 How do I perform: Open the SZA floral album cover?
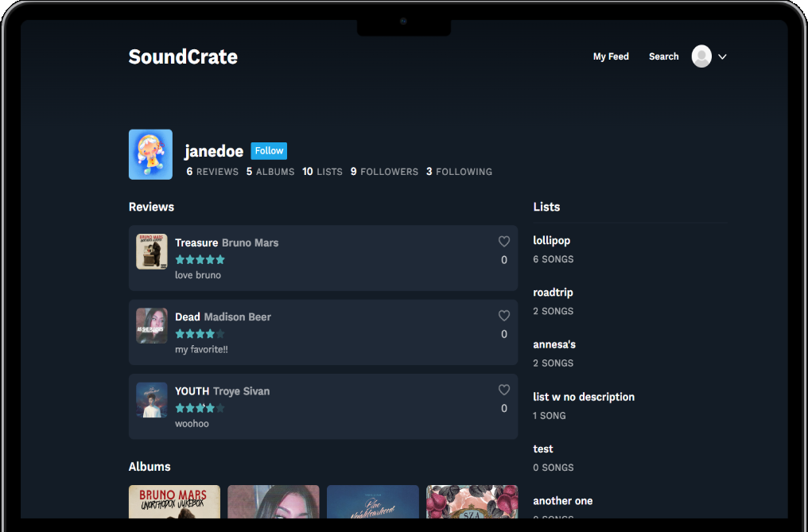pos(472,502)
